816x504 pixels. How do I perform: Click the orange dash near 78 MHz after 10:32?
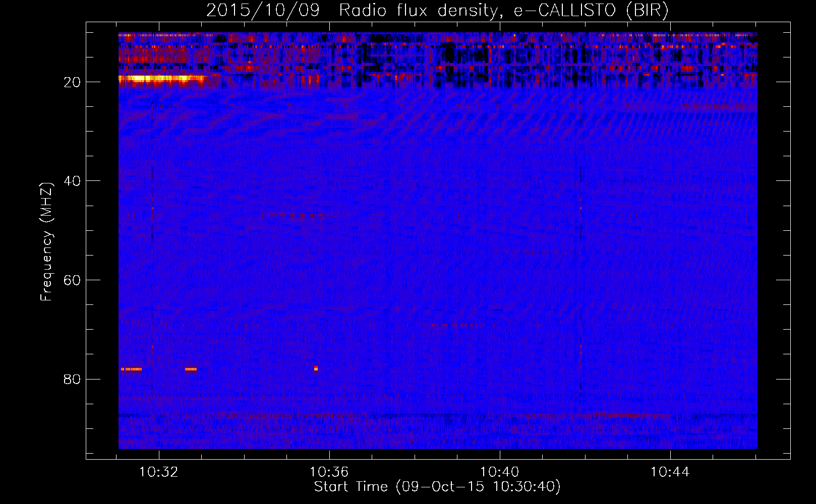pyautogui.click(x=191, y=369)
